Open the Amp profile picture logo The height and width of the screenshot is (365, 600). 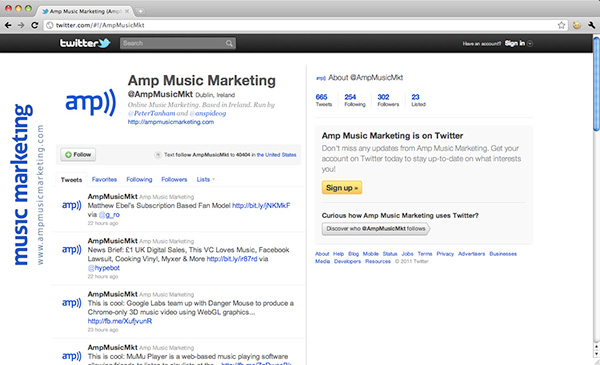coord(90,102)
